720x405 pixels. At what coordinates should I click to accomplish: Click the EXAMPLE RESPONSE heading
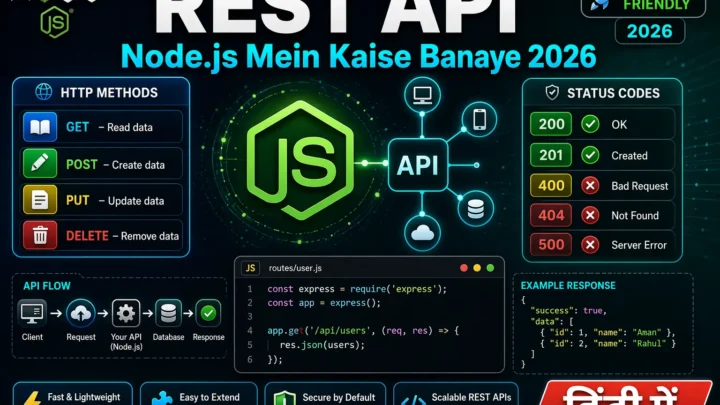pyautogui.click(x=568, y=286)
